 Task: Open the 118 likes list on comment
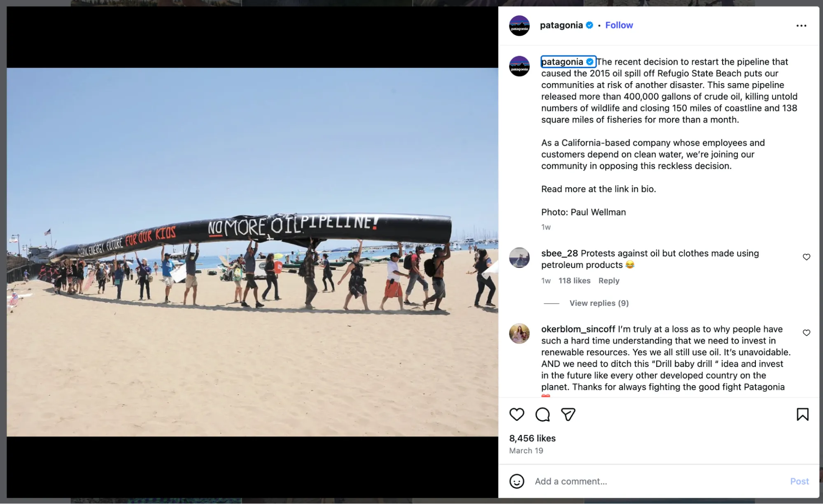pyautogui.click(x=574, y=280)
